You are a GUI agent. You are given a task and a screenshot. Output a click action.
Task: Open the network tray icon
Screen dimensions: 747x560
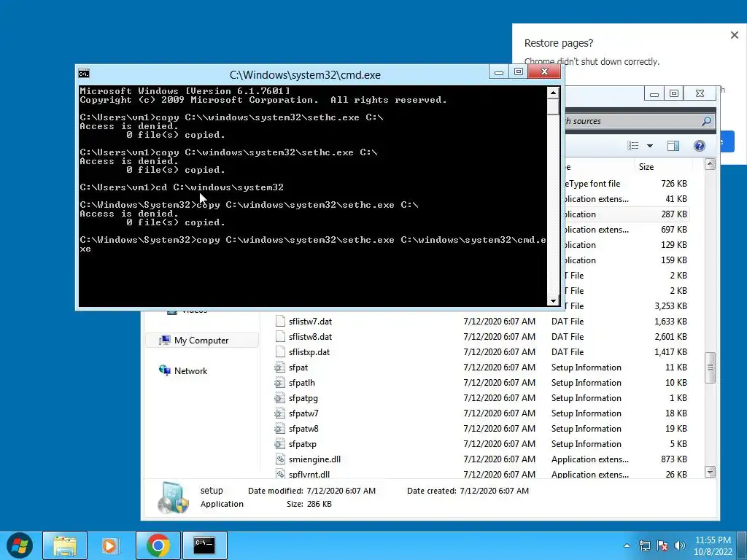(645, 545)
